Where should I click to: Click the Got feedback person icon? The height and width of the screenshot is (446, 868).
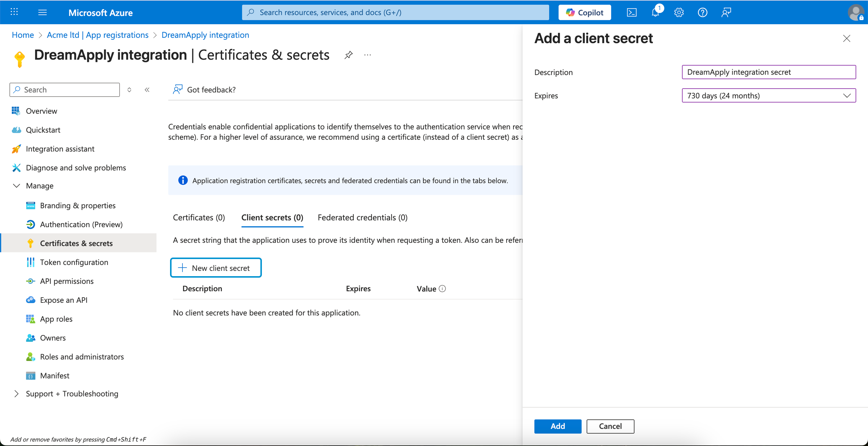click(x=177, y=89)
